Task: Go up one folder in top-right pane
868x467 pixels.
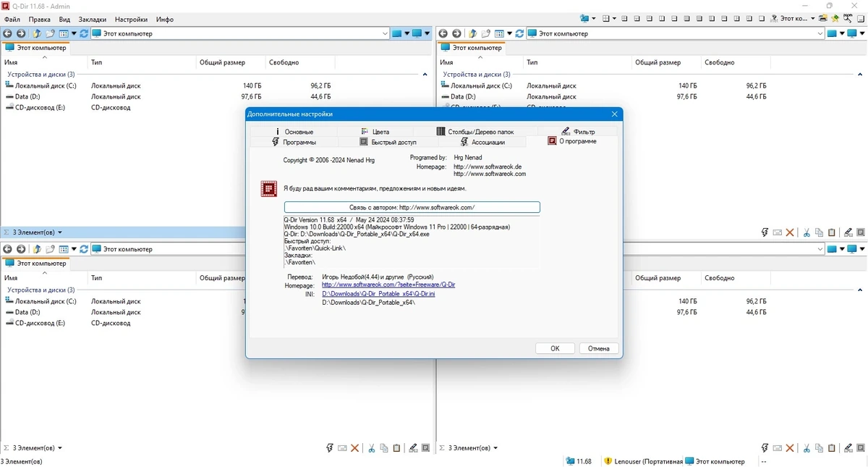Action: point(472,33)
